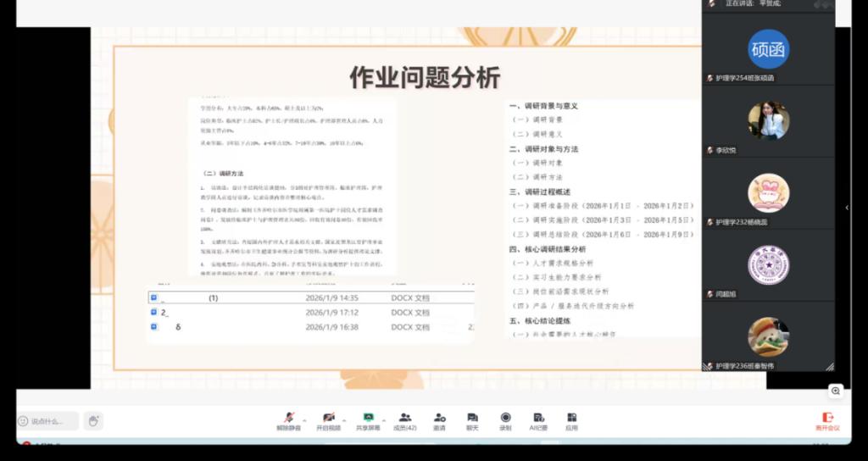Collapse participant video panel using side arrow

[x=847, y=208]
